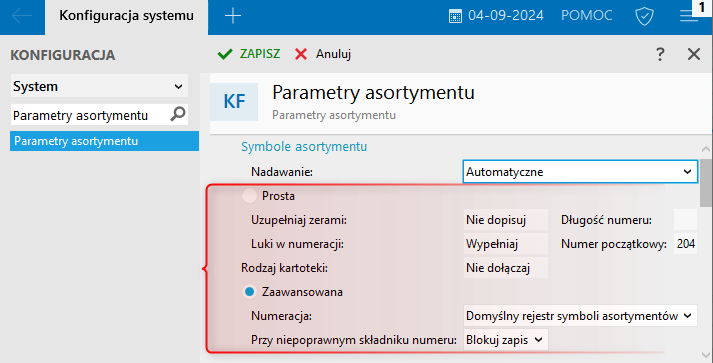713x363 pixels.
Task: Open the calendar date icon
Action: click(x=455, y=16)
